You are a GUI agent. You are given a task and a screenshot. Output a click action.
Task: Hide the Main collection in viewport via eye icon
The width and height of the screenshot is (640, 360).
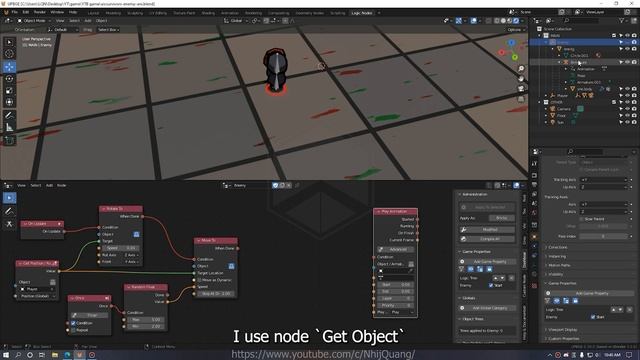tap(627, 36)
